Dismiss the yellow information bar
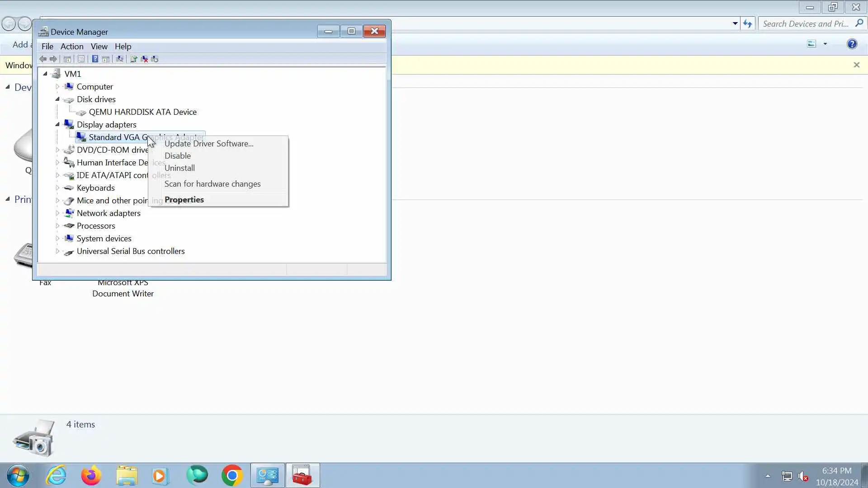Image resolution: width=868 pixels, height=488 pixels. 856,65
